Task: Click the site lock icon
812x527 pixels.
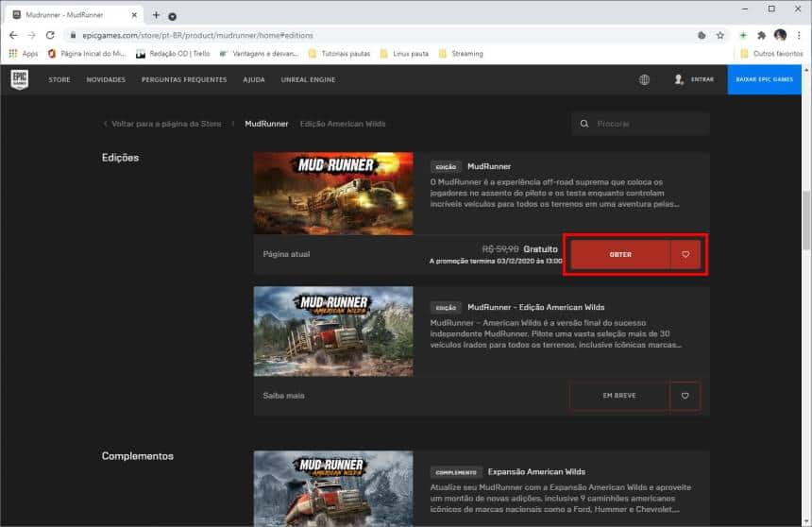Action: [73, 35]
